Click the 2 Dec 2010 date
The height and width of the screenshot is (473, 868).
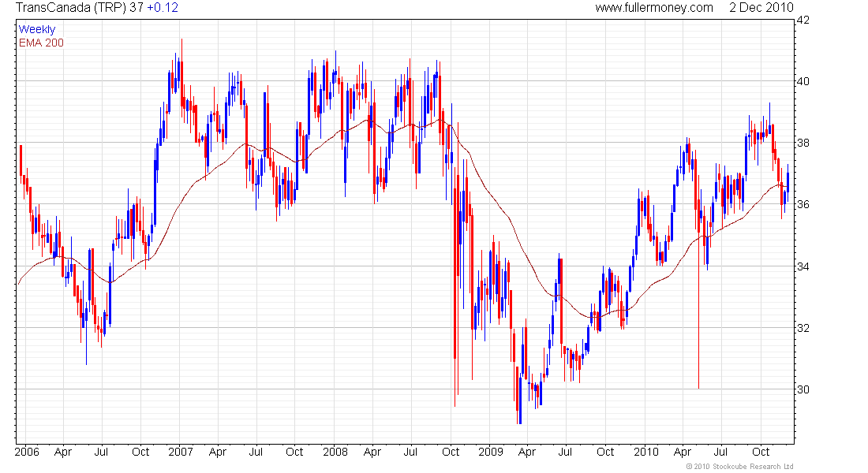[x=761, y=7]
